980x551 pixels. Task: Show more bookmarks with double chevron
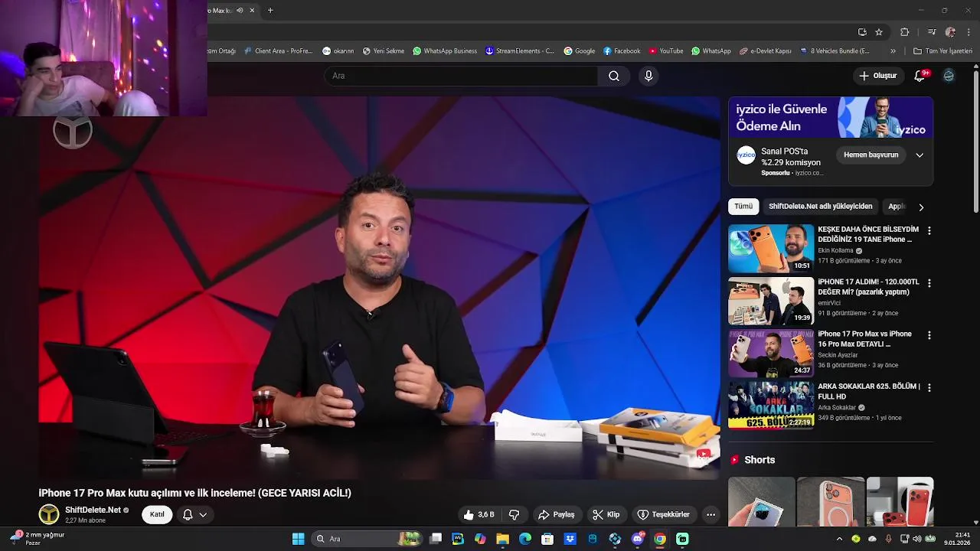click(893, 51)
